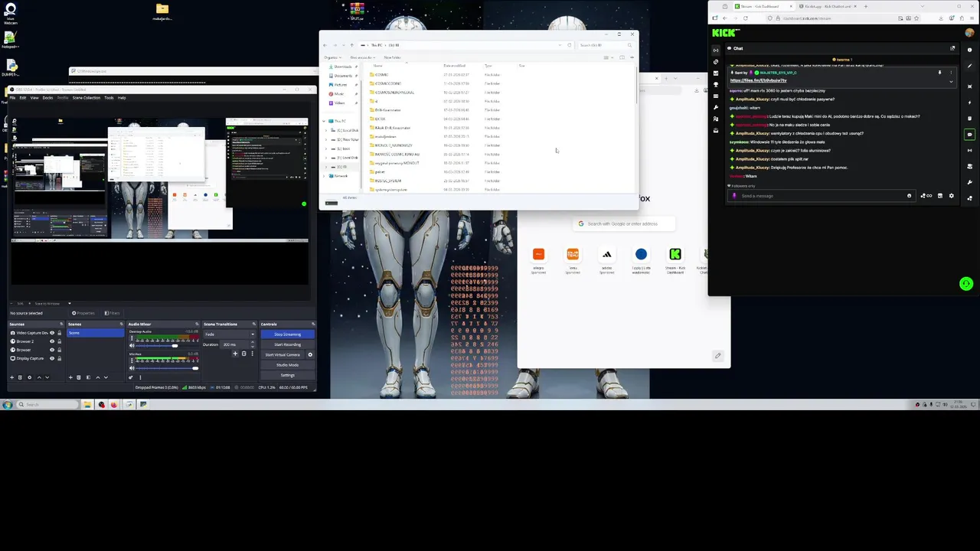Pop out the Kick chat panel

tap(952, 48)
